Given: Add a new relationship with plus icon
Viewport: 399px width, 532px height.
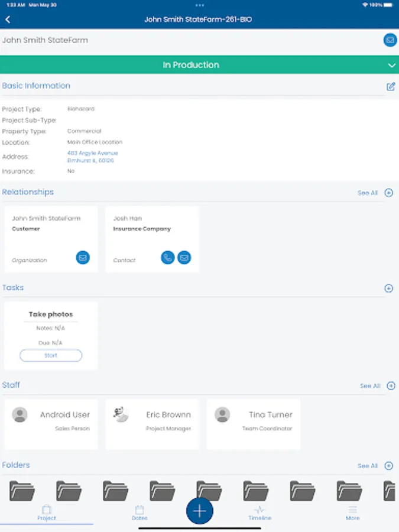Looking at the screenshot, I should pyautogui.click(x=389, y=193).
